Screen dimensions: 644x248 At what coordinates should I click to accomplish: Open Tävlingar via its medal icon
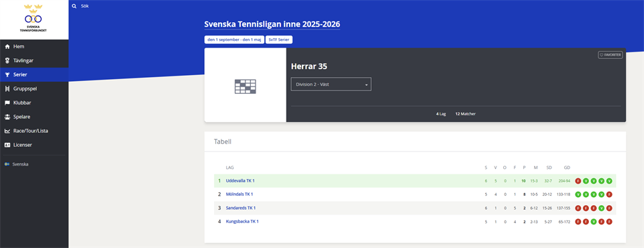click(7, 61)
